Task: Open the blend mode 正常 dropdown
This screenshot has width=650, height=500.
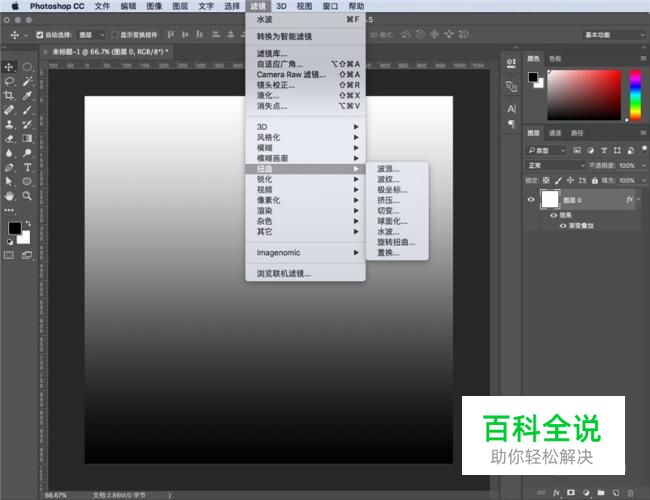Action: click(x=556, y=165)
